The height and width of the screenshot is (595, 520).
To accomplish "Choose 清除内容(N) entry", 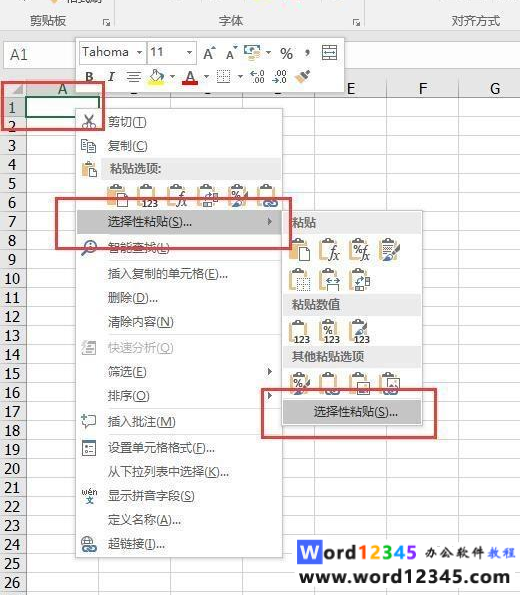I will 179,322.
